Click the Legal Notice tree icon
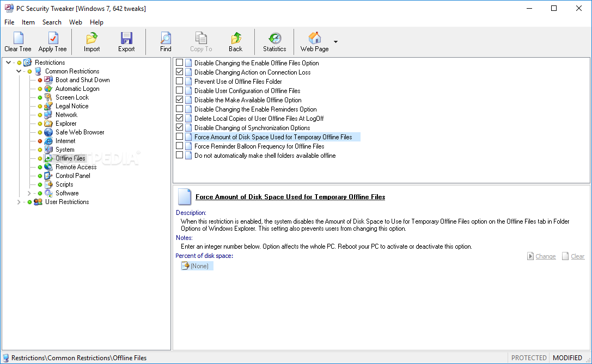 click(x=48, y=106)
